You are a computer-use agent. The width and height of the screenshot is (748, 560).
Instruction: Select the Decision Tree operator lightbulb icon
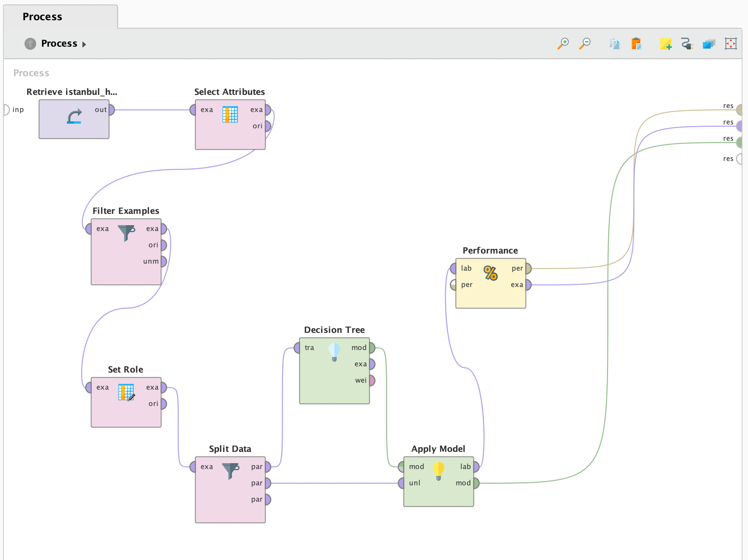334,352
